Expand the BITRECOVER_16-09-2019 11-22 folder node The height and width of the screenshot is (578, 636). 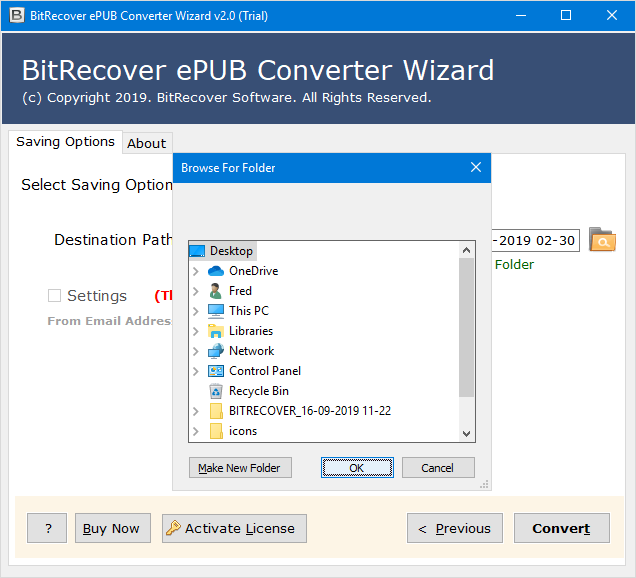tap(196, 411)
